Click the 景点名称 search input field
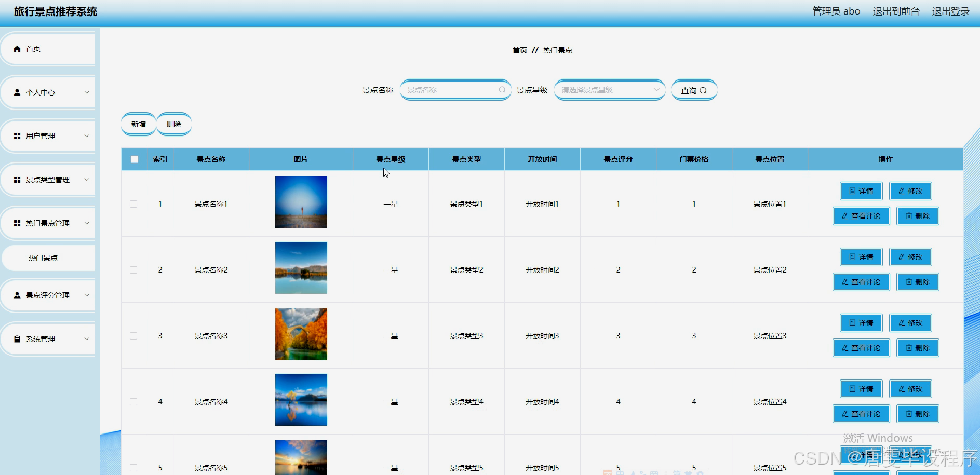 tap(455, 90)
